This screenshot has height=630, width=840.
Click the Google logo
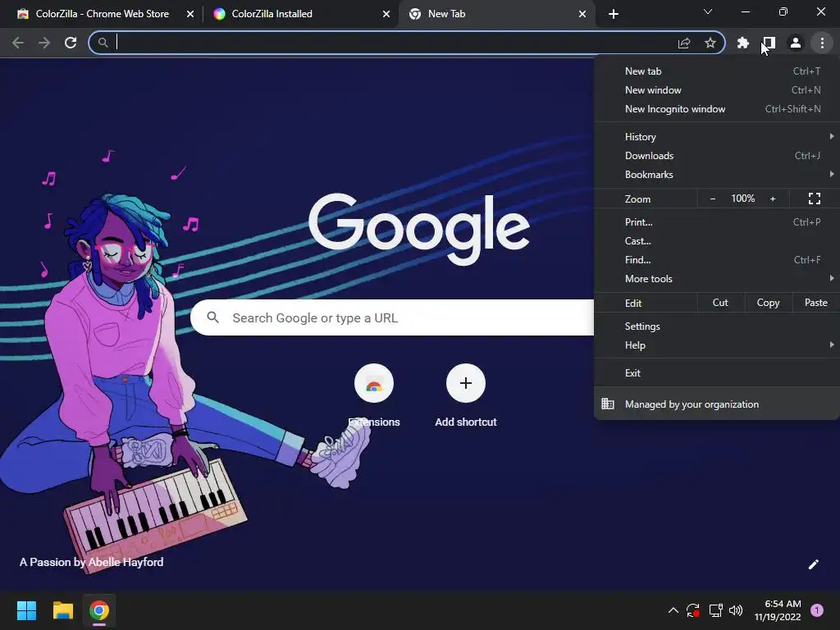[x=419, y=228]
